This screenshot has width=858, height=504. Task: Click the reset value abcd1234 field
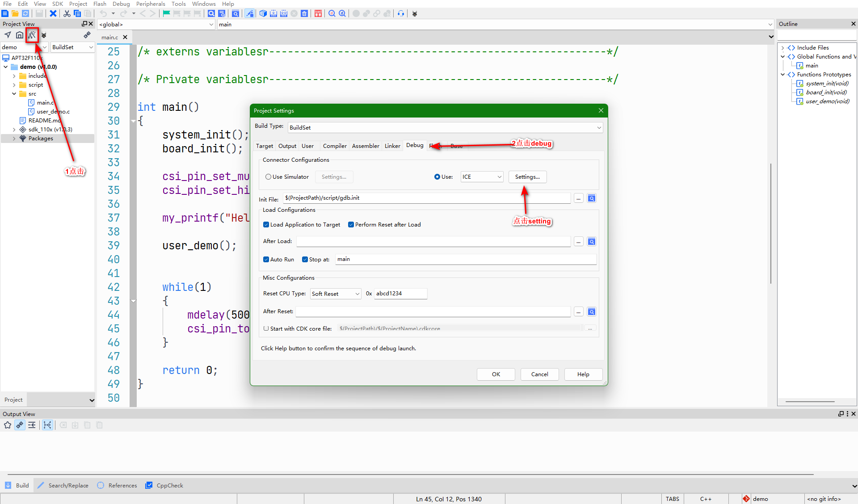(400, 294)
